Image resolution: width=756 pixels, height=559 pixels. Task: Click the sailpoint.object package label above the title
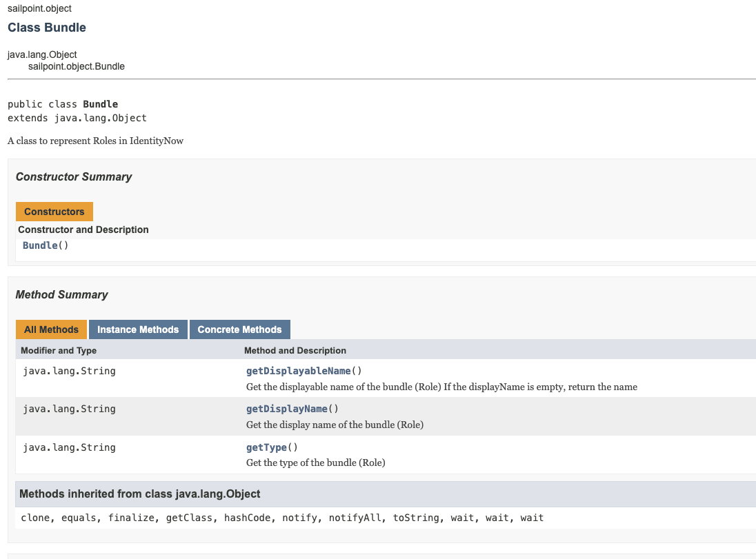pyautogui.click(x=39, y=8)
